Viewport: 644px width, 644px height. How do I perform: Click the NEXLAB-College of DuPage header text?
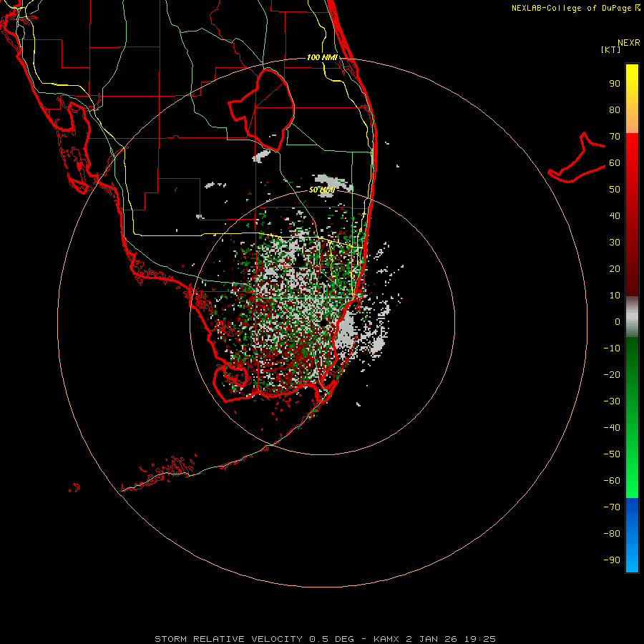tap(576, 8)
